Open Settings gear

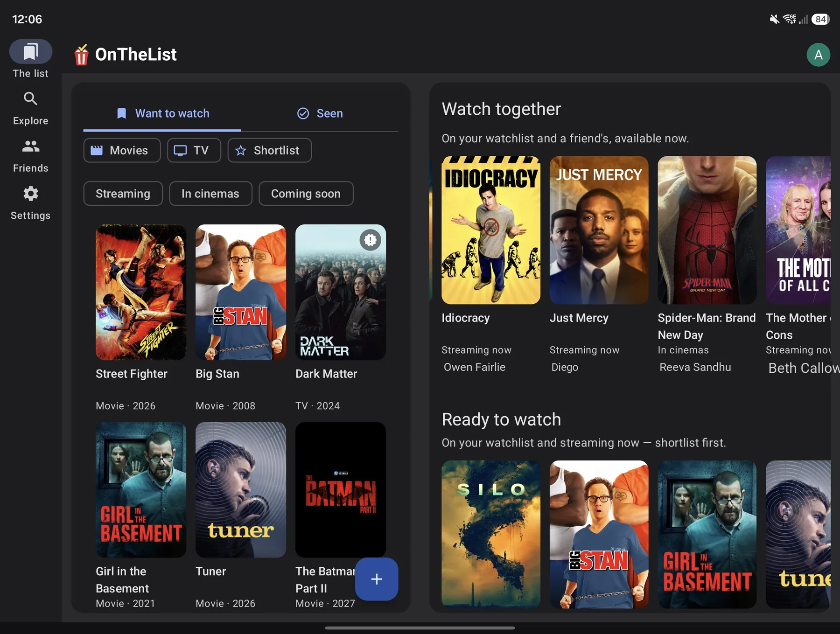(x=30, y=194)
